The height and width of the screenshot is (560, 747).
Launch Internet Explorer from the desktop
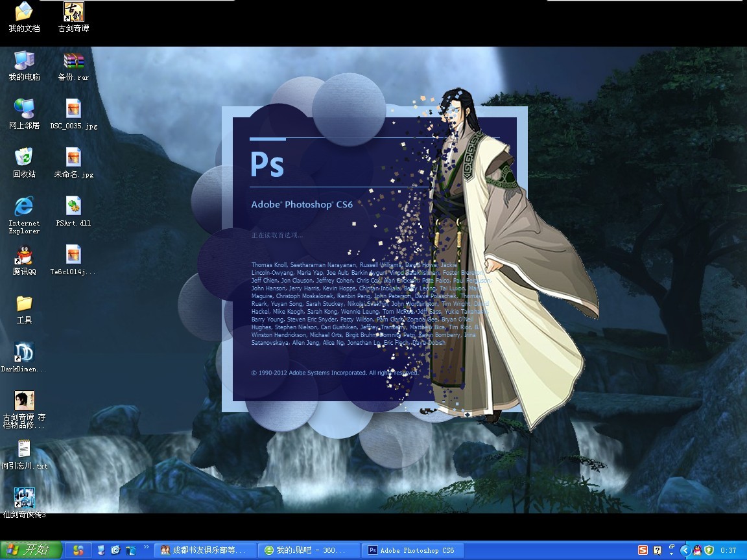(24, 215)
